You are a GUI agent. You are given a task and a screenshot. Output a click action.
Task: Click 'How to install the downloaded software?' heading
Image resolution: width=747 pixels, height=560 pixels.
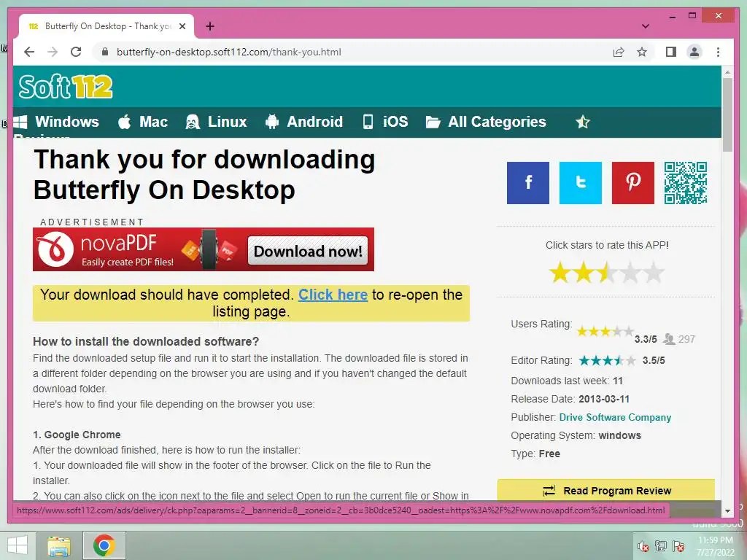[146, 341]
